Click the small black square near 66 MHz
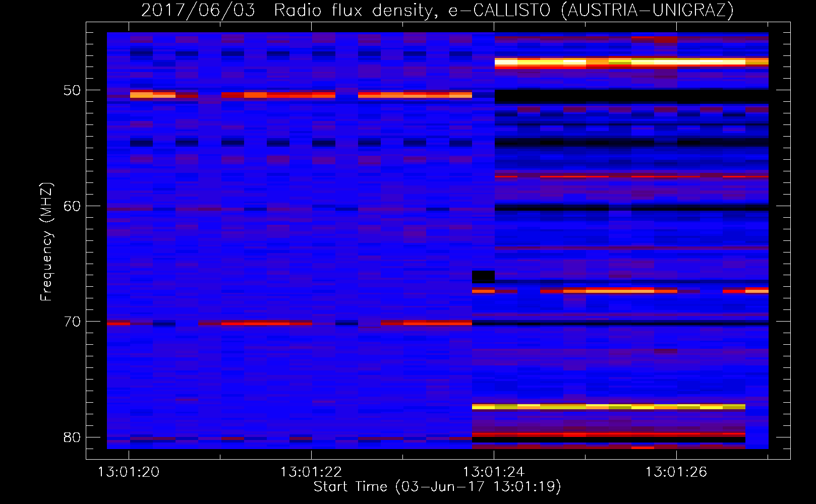This screenshot has height=504, width=816. (483, 277)
